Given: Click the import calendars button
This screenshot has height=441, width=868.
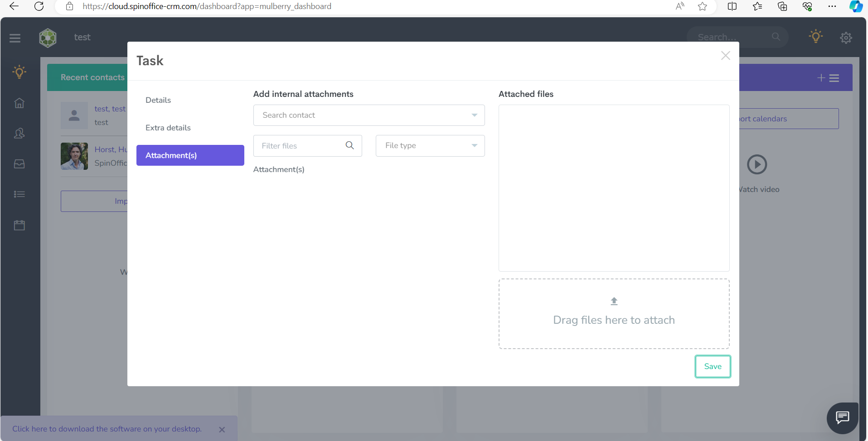Looking at the screenshot, I should point(789,119).
